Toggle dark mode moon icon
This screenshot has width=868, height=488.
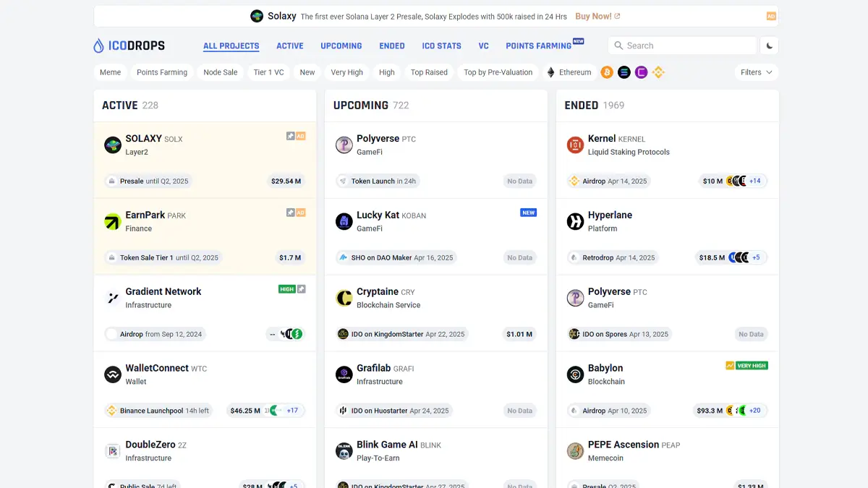point(770,46)
